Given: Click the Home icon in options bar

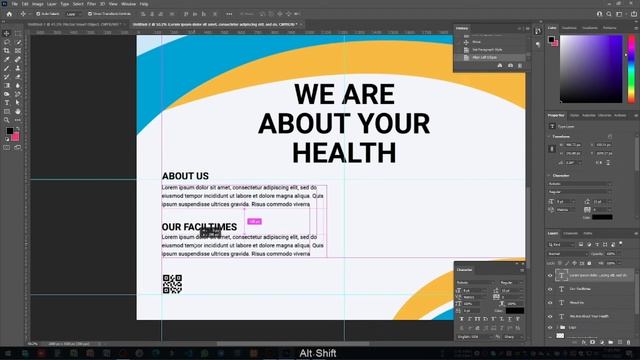Looking at the screenshot, I should pos(9,14).
